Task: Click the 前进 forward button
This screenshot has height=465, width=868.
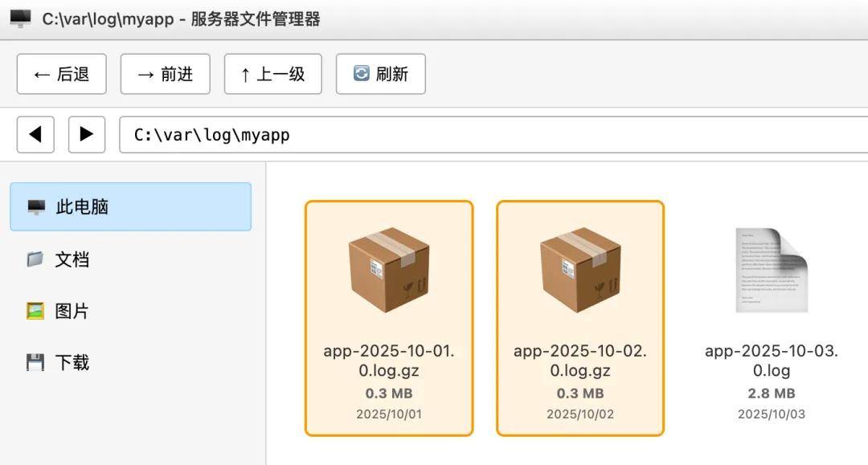Action: pyautogui.click(x=165, y=75)
